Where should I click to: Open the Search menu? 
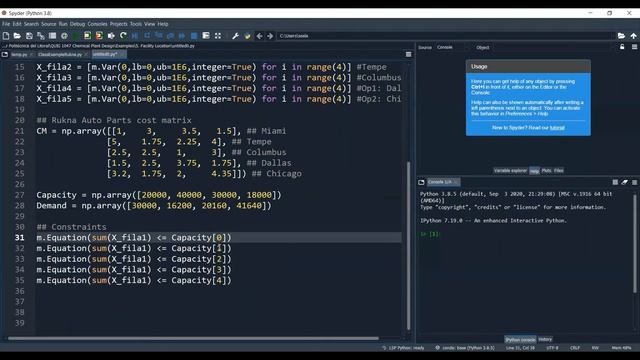(31, 24)
